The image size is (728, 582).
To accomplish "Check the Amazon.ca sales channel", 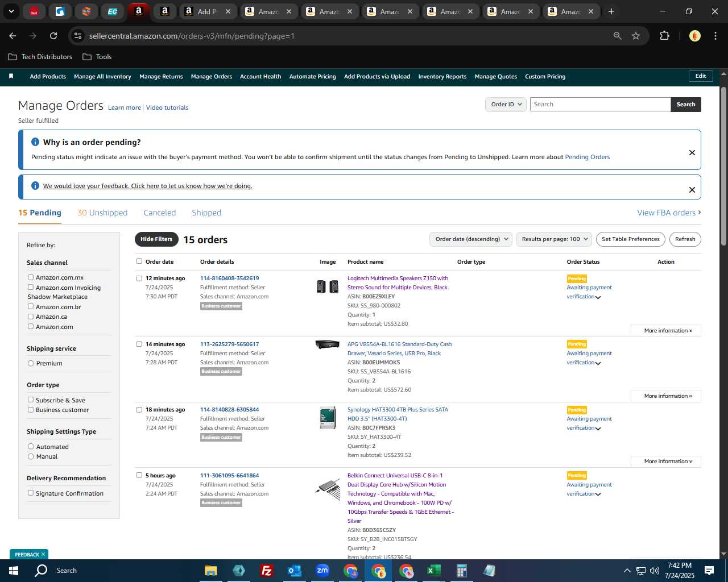I will [x=31, y=317].
